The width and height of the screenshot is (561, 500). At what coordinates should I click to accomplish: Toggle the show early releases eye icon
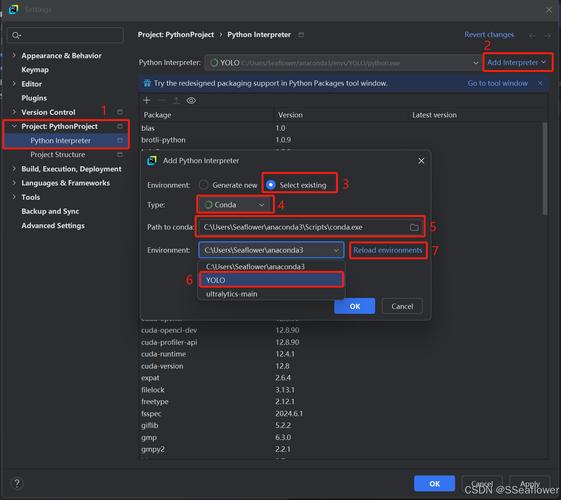click(x=191, y=101)
